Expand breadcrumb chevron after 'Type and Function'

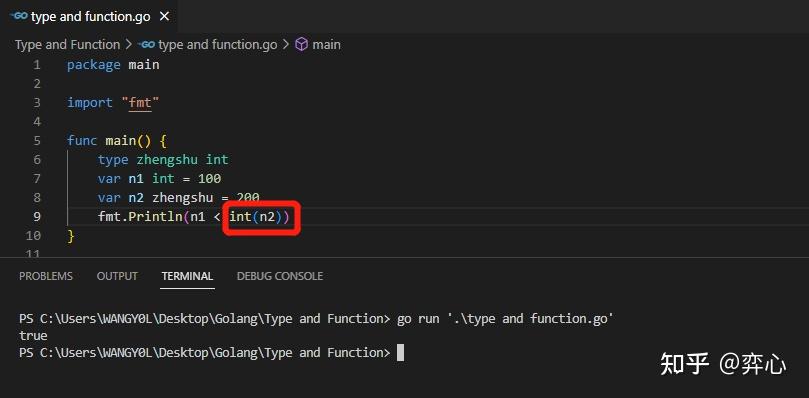point(129,45)
